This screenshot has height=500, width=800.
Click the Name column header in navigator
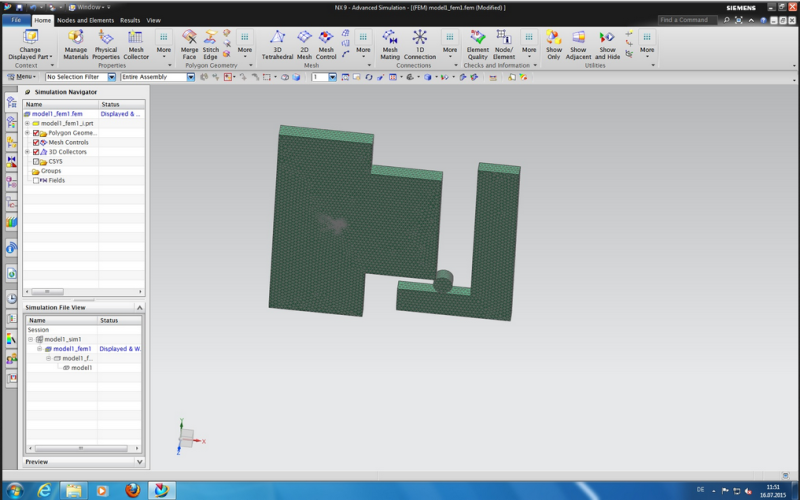60,104
